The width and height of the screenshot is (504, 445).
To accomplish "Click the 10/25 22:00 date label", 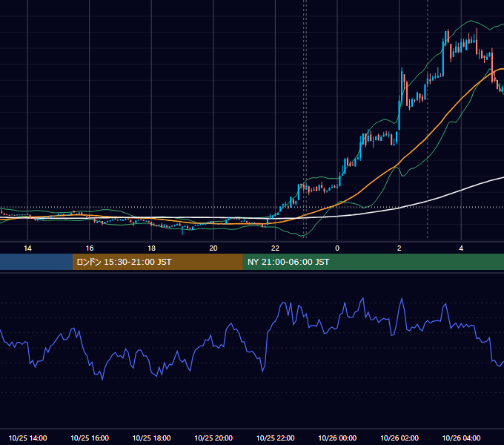I will [x=275, y=438].
